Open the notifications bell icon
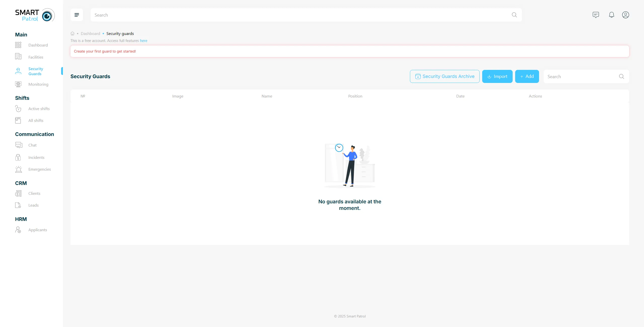The height and width of the screenshot is (327, 644). click(612, 15)
